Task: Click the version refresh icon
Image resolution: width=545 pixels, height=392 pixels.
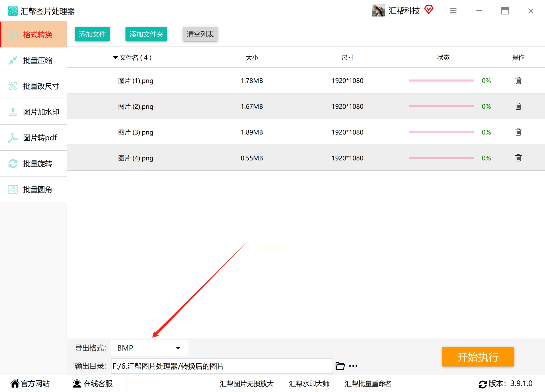Action: pos(482,384)
